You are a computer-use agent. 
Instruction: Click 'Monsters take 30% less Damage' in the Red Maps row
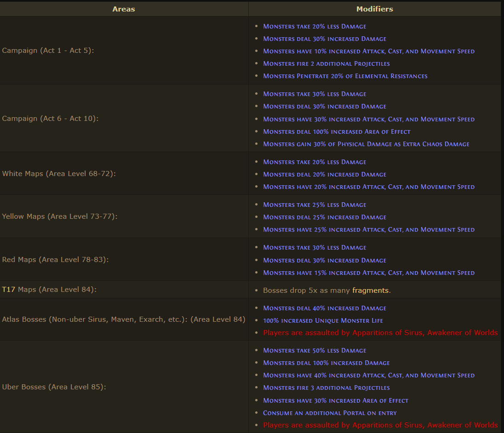[315, 248]
